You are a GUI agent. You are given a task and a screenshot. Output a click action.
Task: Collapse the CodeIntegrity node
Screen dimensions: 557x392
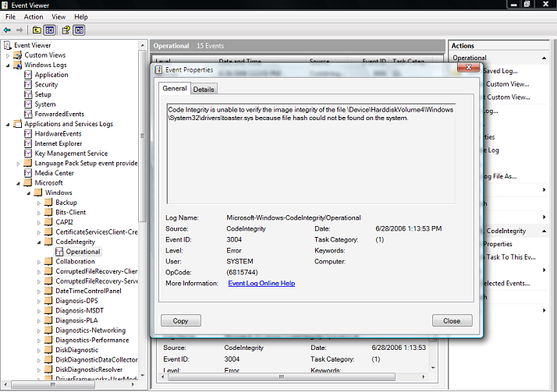coord(39,242)
